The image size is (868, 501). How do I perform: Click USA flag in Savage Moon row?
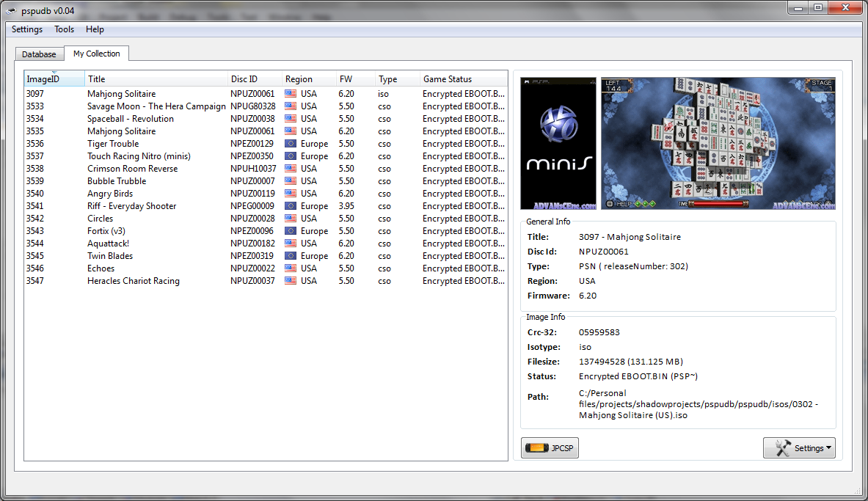pyautogui.click(x=291, y=106)
